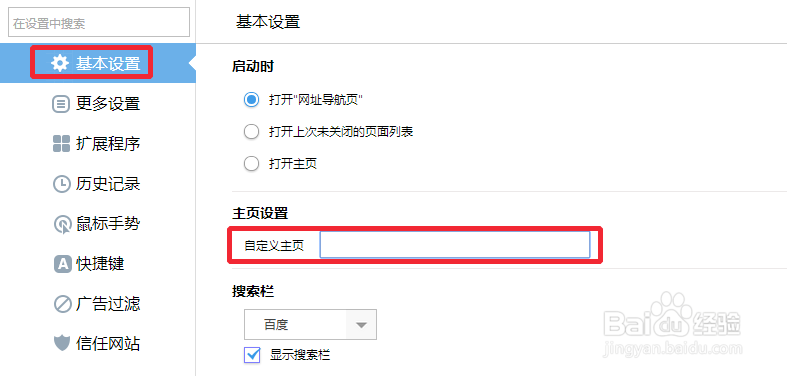Open the 快捷键 settings label
The width and height of the screenshot is (787, 376).
point(100,264)
